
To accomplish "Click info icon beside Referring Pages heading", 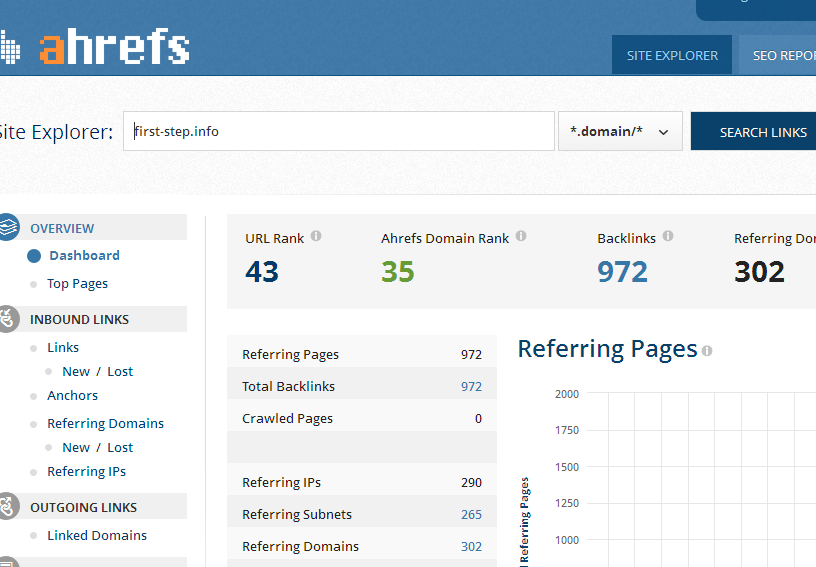I will 707,351.
